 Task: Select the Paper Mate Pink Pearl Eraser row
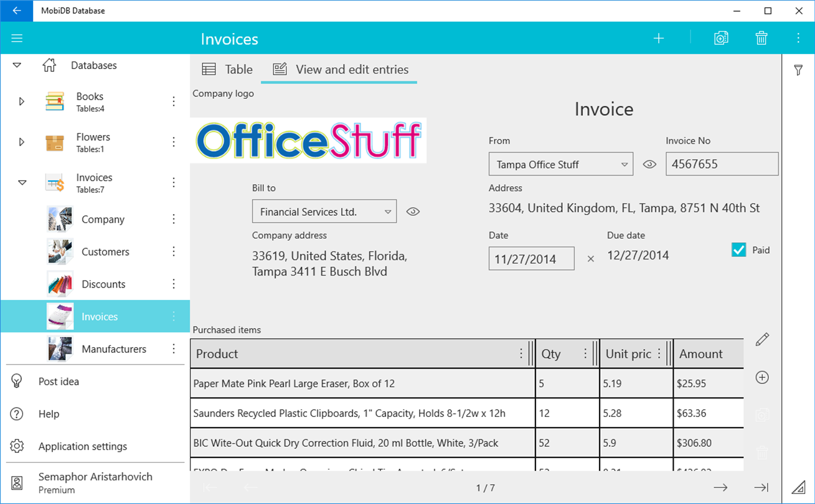(x=467, y=383)
